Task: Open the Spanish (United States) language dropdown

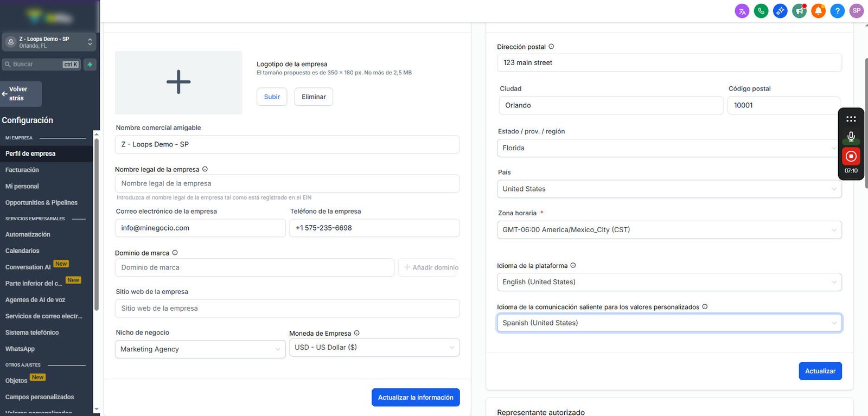Action: coord(669,323)
